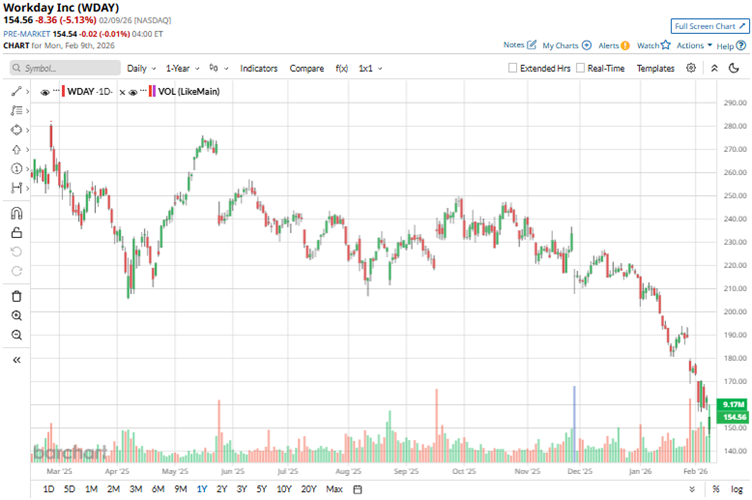Select the 1M range
Screen dimensions: 752x500
(x=91, y=489)
